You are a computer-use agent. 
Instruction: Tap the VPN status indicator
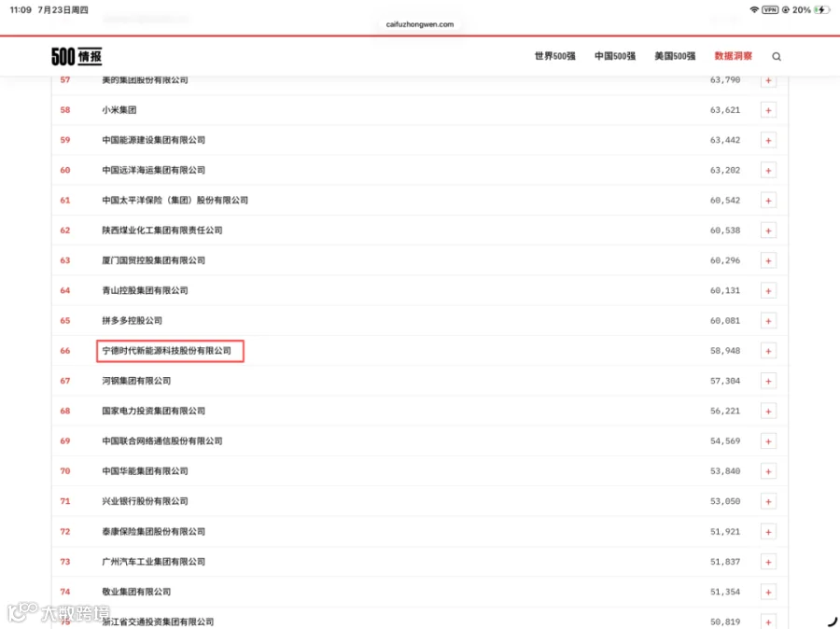coord(770,9)
